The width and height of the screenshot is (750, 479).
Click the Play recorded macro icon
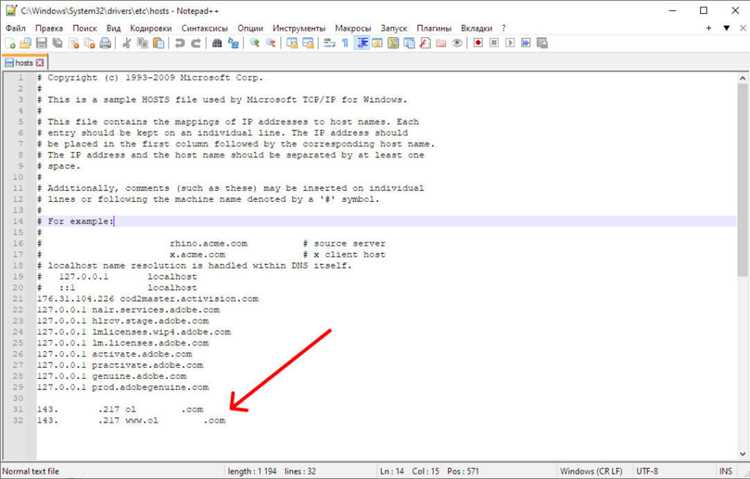(x=510, y=43)
